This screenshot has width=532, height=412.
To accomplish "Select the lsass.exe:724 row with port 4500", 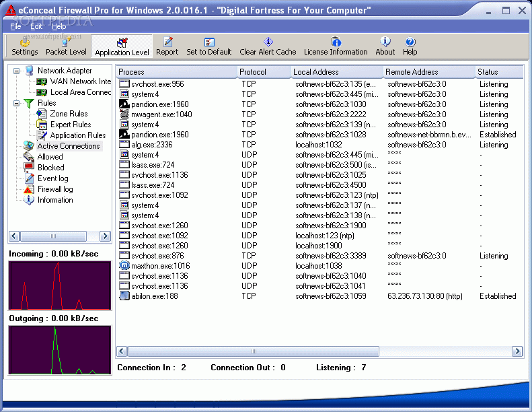I will 319,185.
